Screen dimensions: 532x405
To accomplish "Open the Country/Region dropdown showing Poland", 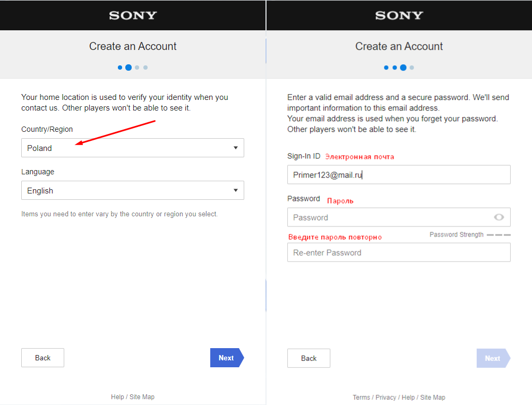I will click(x=127, y=148).
